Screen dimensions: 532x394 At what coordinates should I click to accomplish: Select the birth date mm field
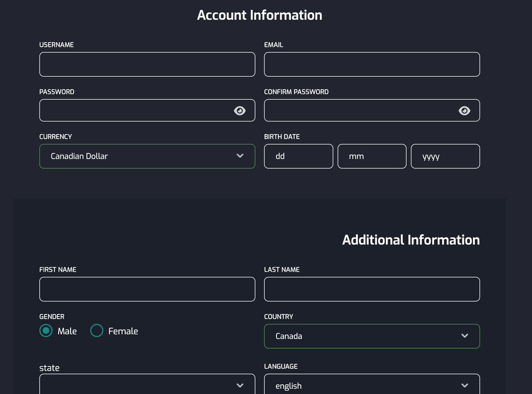(372, 156)
